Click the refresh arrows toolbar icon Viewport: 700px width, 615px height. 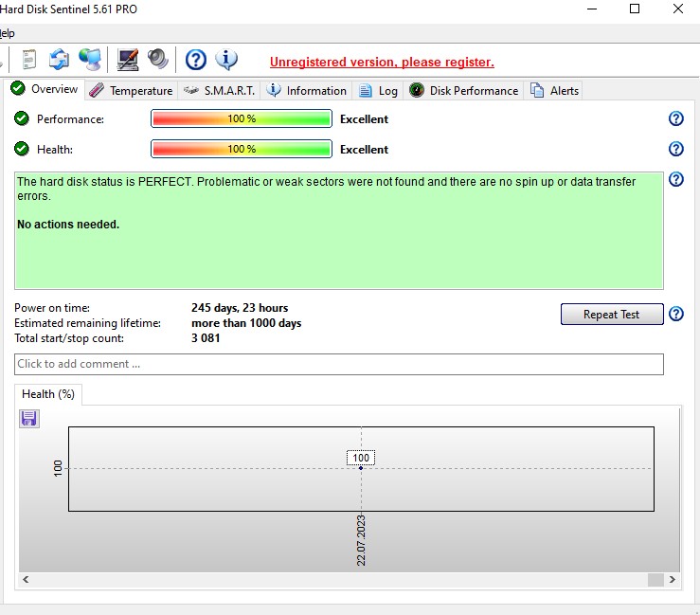click(x=59, y=59)
